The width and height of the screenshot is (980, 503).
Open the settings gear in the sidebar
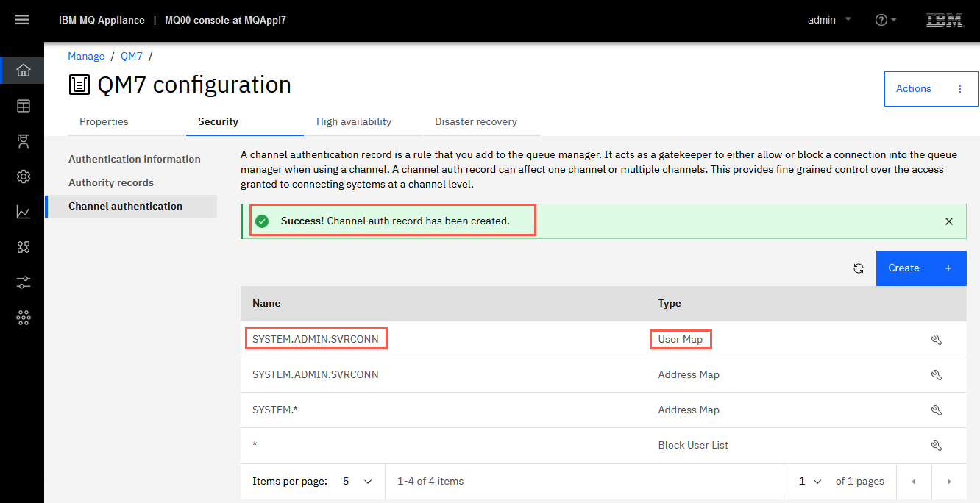click(24, 176)
